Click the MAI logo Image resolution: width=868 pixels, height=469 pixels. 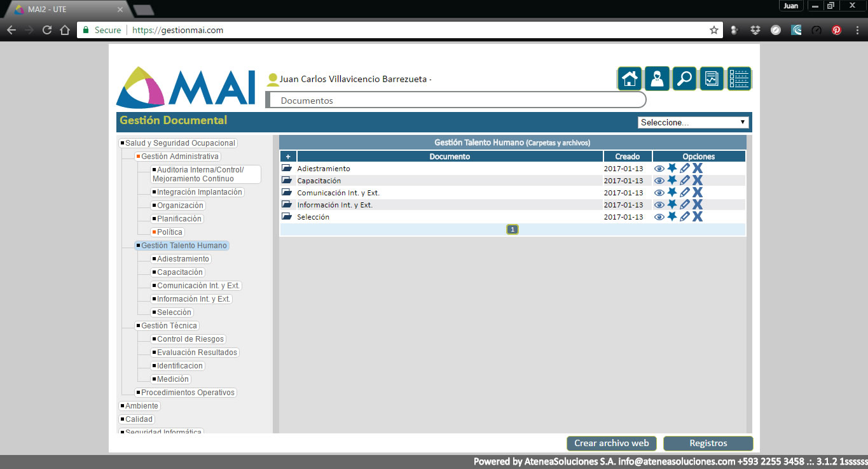coord(186,87)
